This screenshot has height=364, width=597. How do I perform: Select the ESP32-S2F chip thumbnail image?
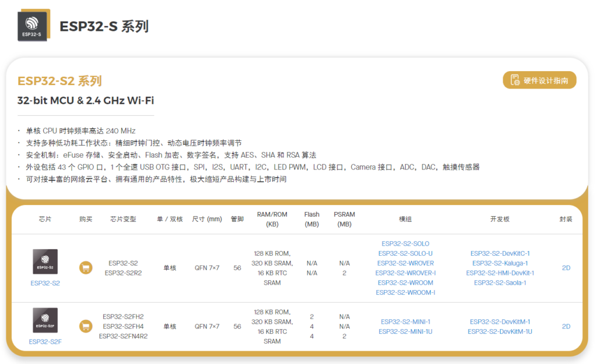click(x=45, y=320)
